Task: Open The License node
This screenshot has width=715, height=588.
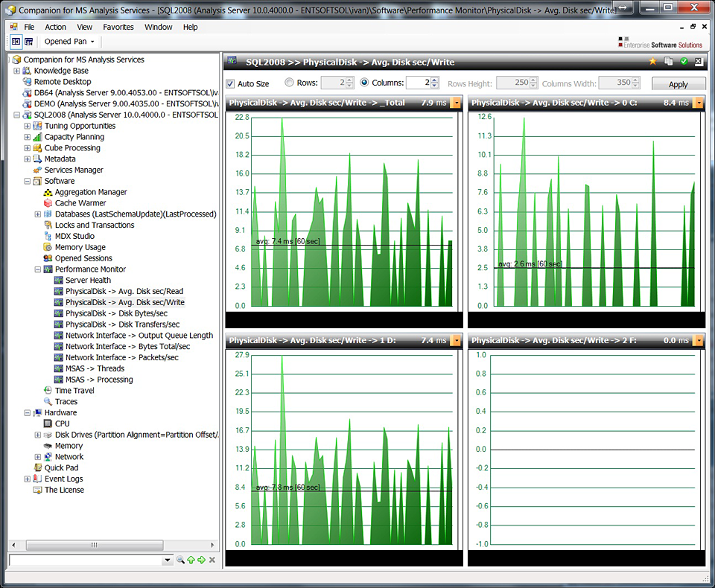Action: 64,490
